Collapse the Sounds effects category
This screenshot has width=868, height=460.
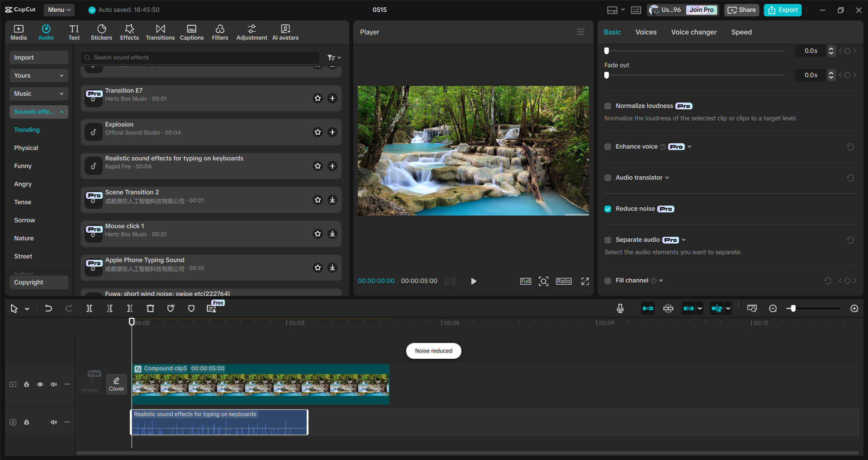pyautogui.click(x=62, y=112)
